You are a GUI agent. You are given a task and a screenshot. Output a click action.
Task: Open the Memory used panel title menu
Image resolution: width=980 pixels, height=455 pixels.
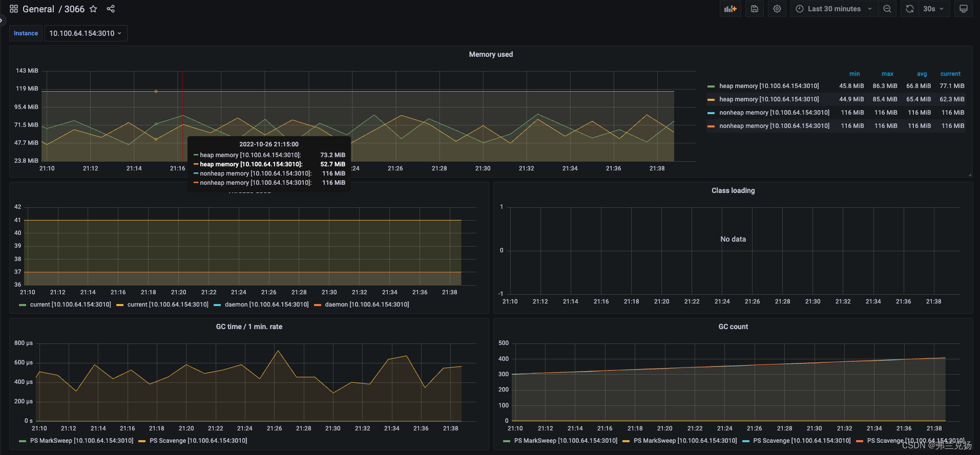point(491,54)
